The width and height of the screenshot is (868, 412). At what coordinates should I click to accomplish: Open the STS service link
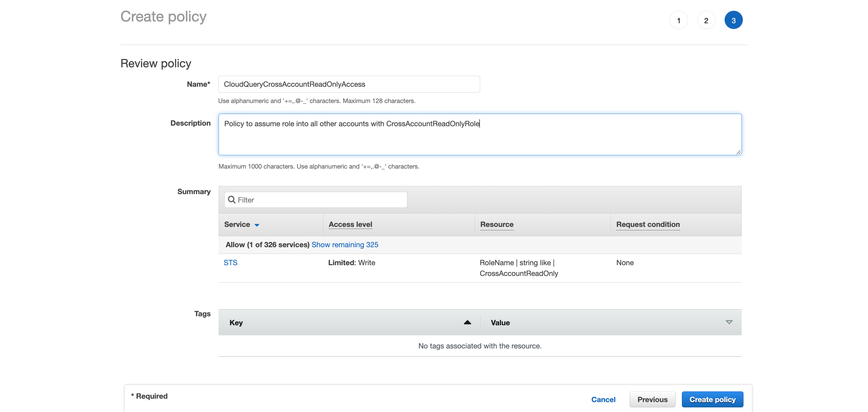(x=230, y=262)
